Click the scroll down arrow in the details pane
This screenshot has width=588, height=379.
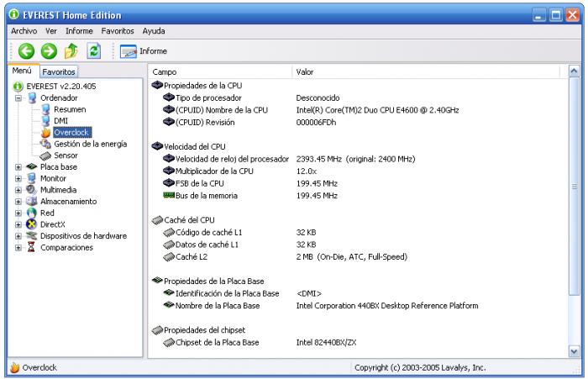(574, 351)
